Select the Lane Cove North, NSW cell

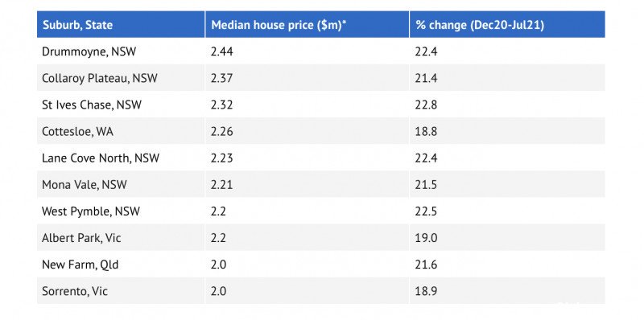pos(121,158)
